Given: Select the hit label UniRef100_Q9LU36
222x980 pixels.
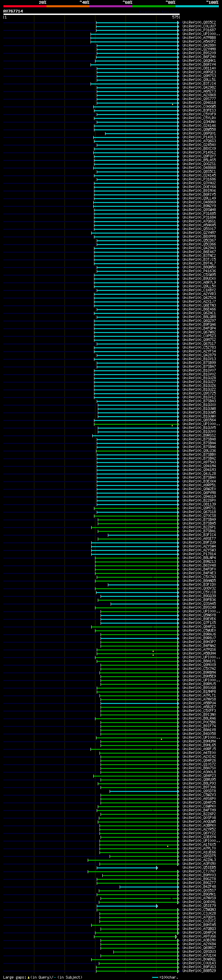Looking at the screenshot, I should pos(199,451).
